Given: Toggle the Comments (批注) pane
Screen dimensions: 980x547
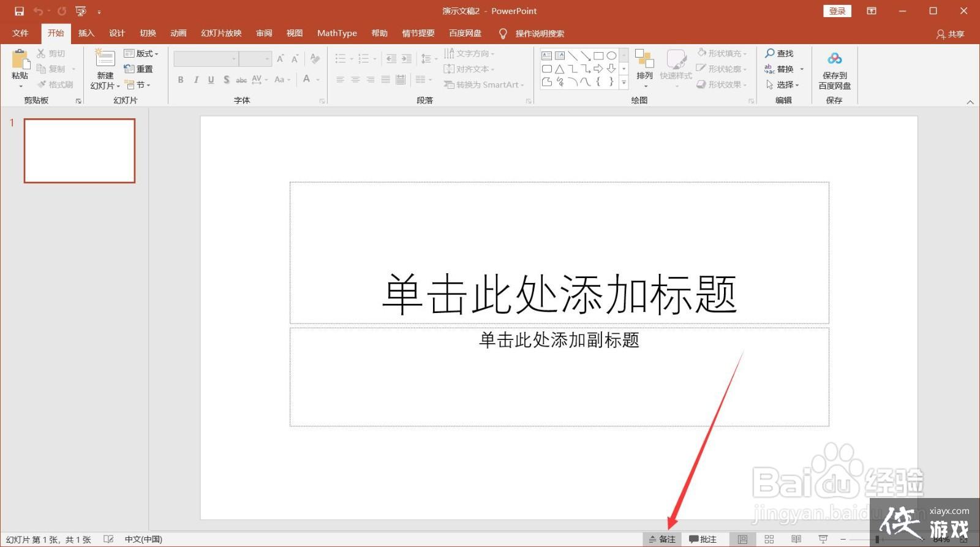Looking at the screenshot, I should (703, 539).
